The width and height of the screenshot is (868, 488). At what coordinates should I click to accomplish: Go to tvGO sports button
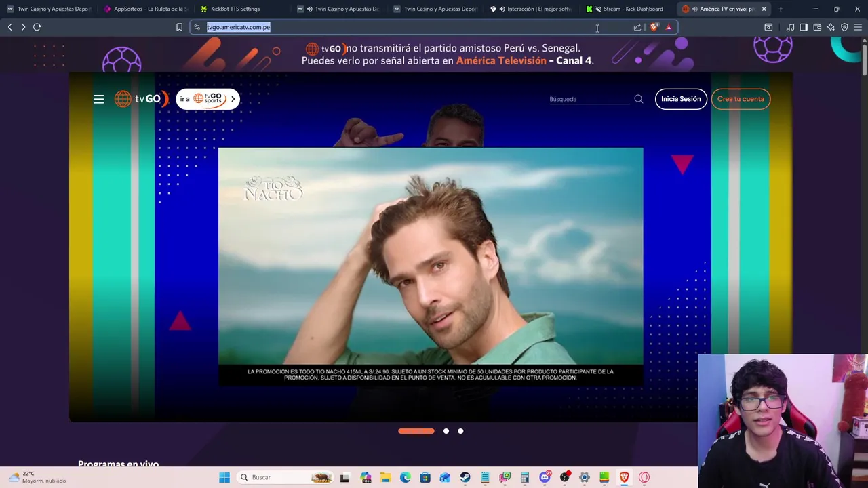[208, 99]
